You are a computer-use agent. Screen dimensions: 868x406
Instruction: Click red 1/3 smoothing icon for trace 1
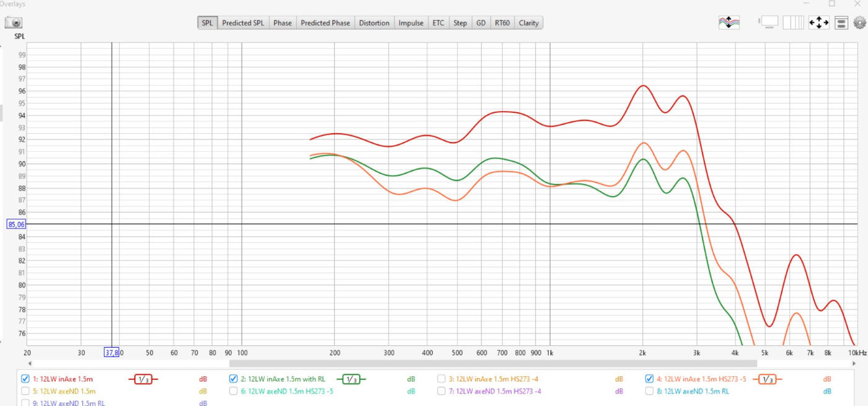[143, 379]
